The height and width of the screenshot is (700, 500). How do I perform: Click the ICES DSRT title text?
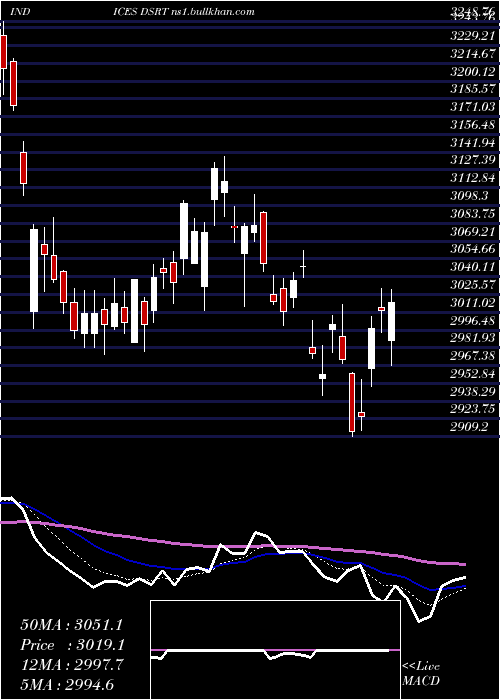(141, 12)
